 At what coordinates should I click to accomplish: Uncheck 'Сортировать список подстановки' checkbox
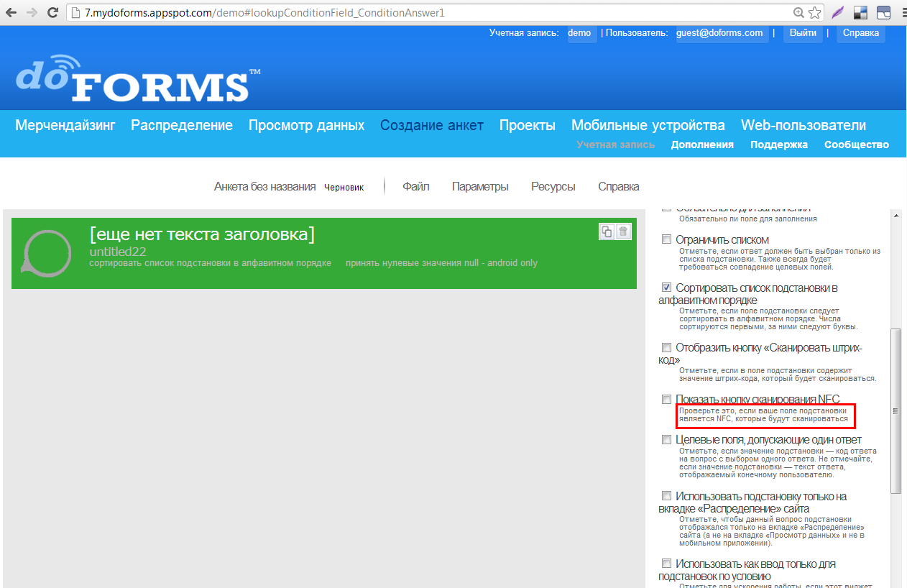coord(666,288)
